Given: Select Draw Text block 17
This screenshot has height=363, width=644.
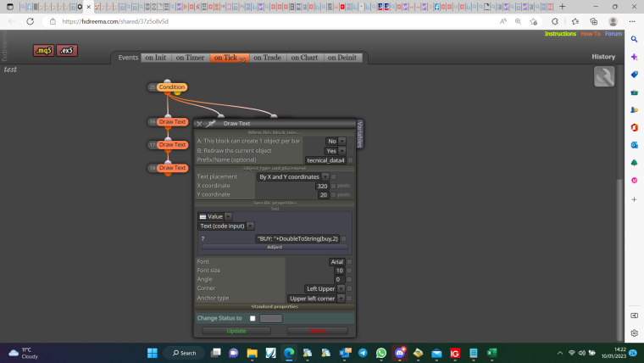Looking at the screenshot, I should pos(172,145).
